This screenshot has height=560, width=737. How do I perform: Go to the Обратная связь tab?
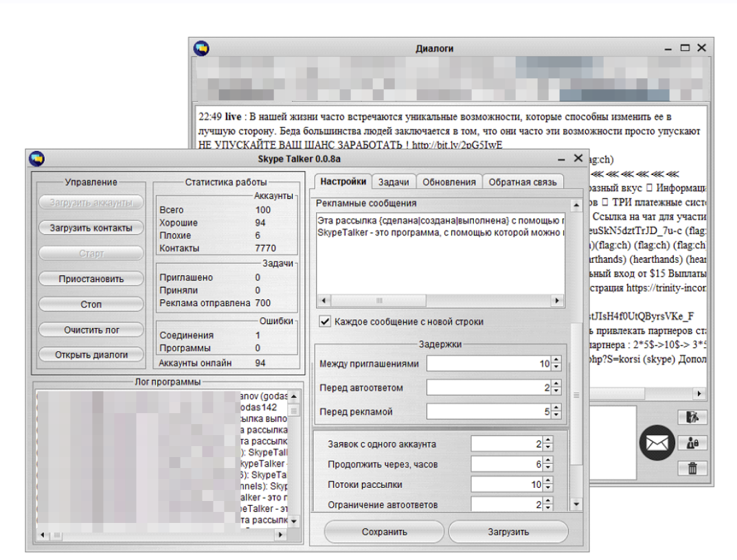tap(523, 182)
